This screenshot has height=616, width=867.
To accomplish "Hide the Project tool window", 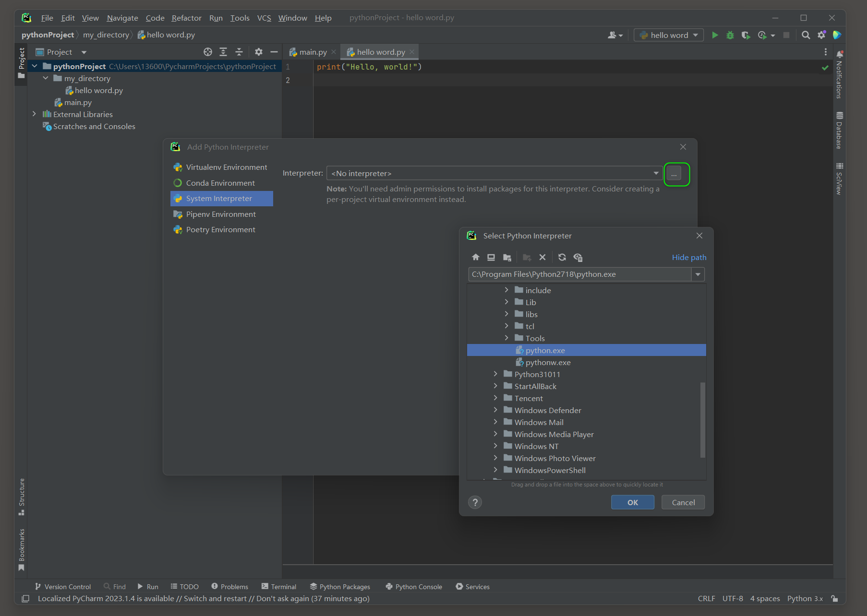I will click(x=274, y=52).
